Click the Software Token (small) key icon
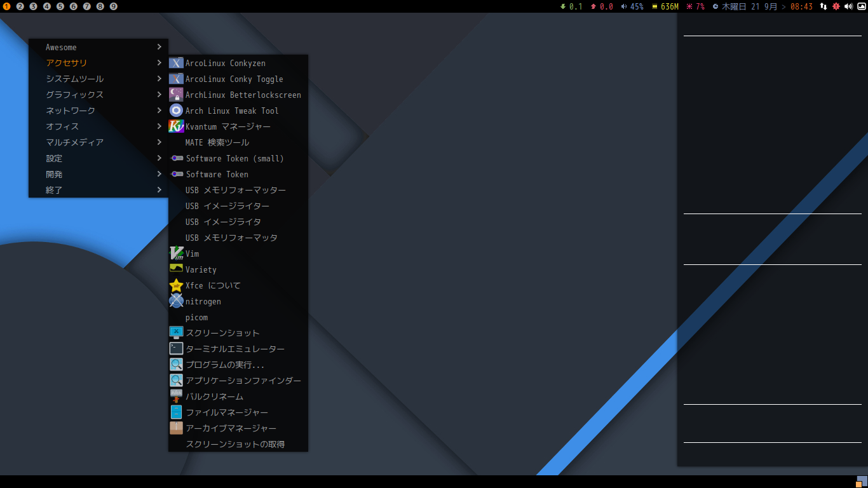Image resolution: width=868 pixels, height=488 pixels. click(177, 158)
